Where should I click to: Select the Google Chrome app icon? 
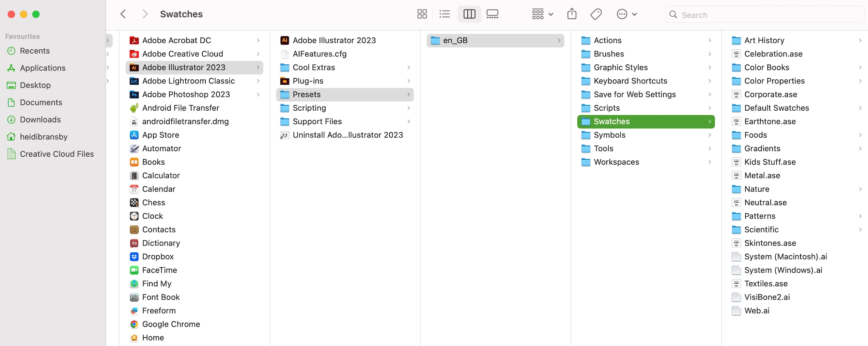134,324
